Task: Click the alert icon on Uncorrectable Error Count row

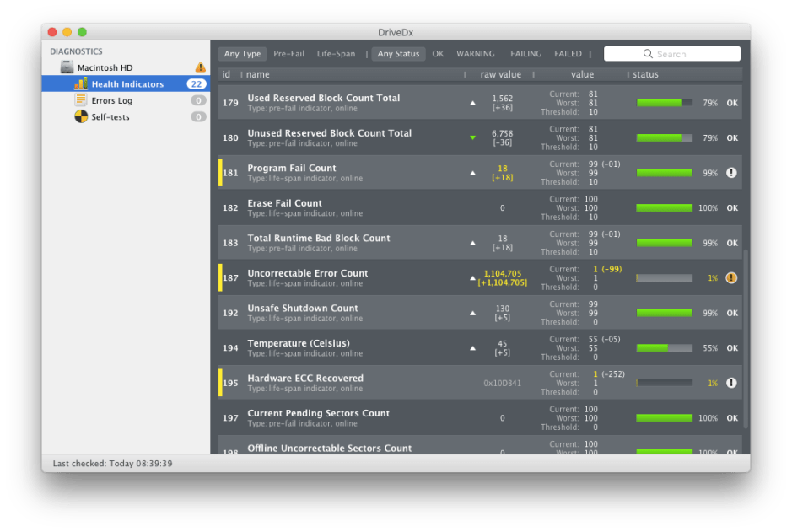Action: [730, 277]
